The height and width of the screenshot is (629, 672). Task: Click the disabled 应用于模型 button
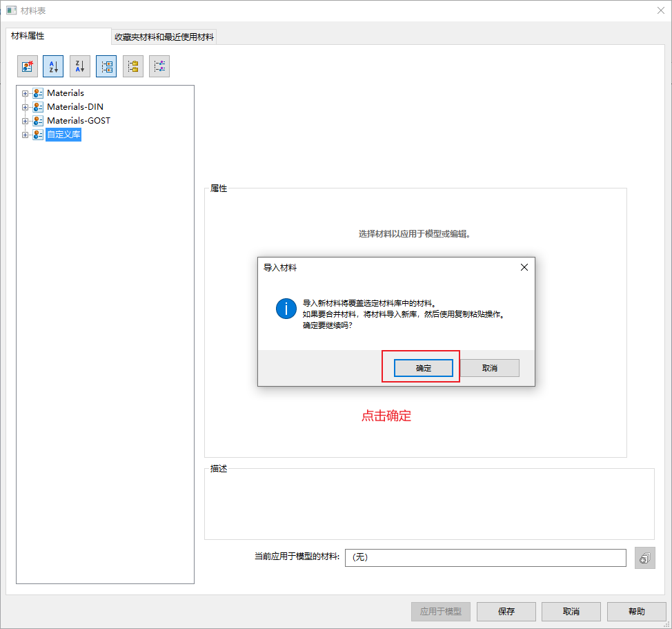point(441,612)
